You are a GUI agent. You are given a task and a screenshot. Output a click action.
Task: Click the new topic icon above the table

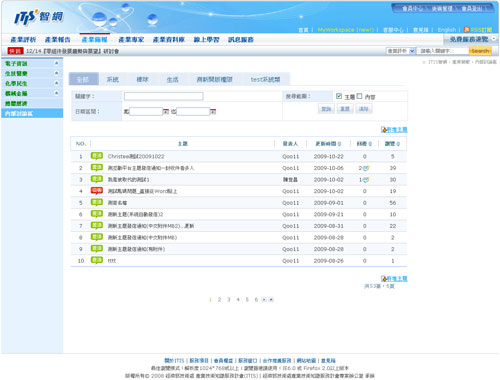point(384,129)
